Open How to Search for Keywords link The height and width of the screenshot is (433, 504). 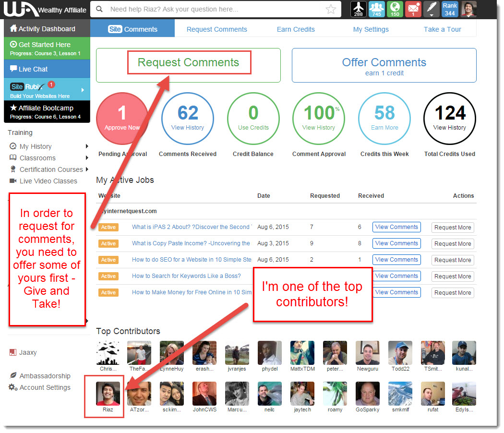click(186, 276)
